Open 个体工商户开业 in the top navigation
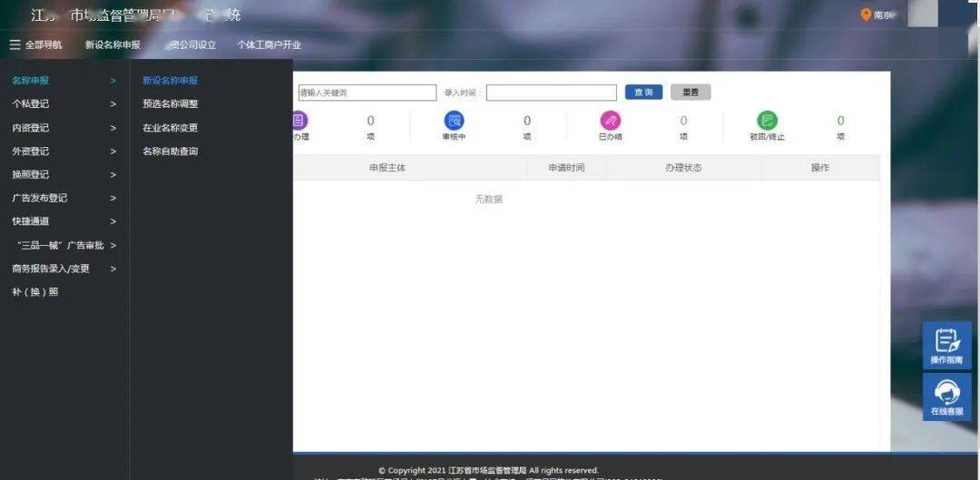Screen dimensions: 980x480 pyautogui.click(x=269, y=44)
